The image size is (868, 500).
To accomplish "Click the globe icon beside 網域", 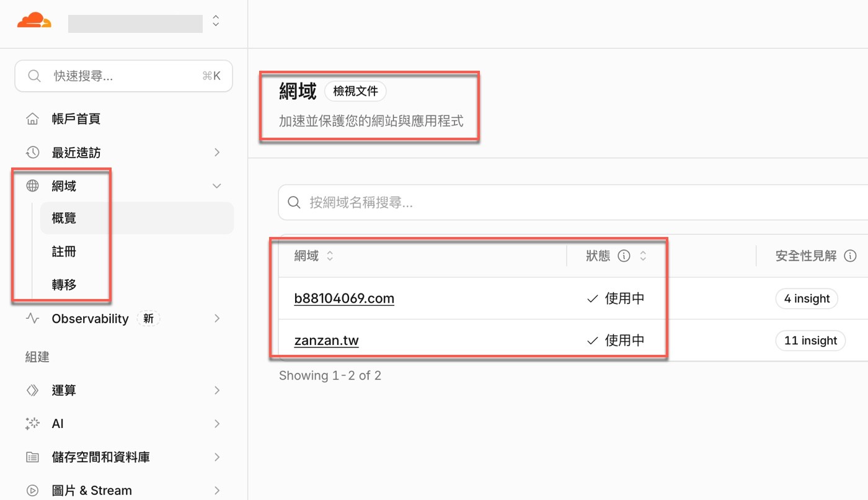I will click(x=32, y=185).
